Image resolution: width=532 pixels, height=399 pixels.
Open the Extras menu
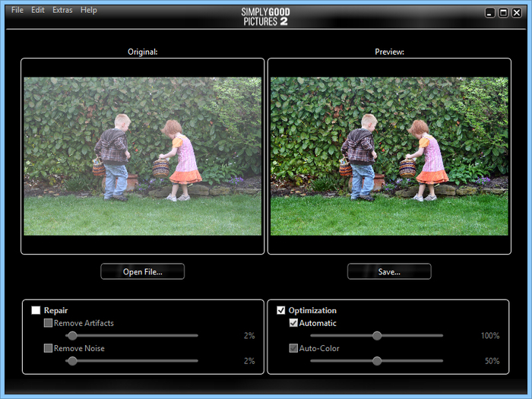[62, 10]
